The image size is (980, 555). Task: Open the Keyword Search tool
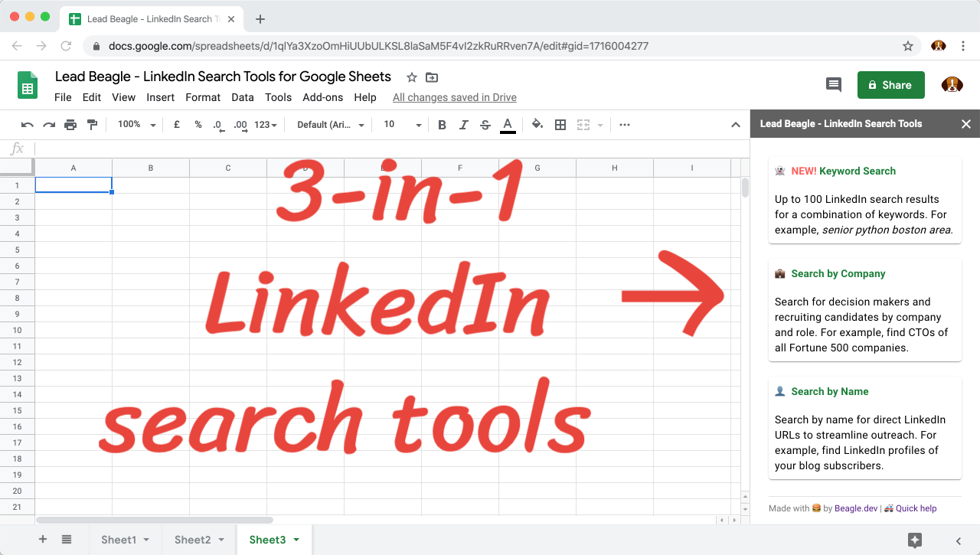coord(865,200)
